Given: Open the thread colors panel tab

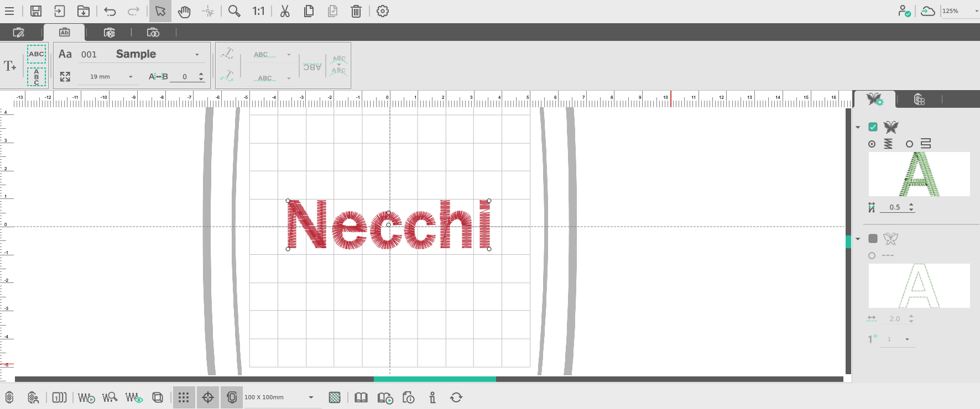Looking at the screenshot, I should pos(919,99).
